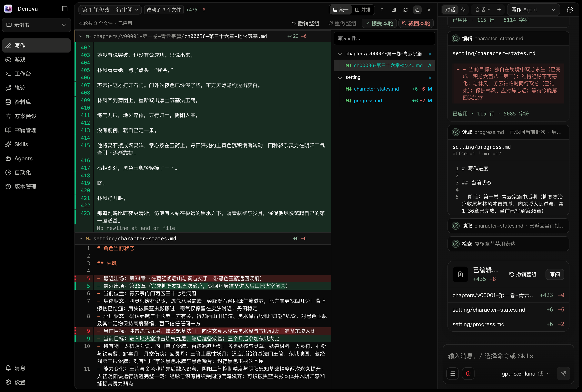Send message with paper plane icon
The image size is (582, 392).
564,374
